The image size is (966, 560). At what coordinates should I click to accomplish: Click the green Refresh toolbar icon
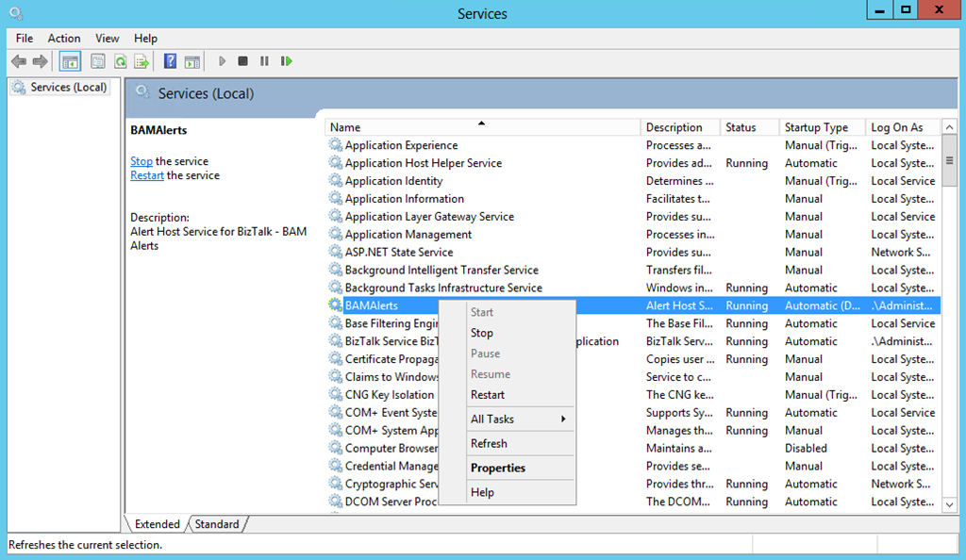point(120,61)
